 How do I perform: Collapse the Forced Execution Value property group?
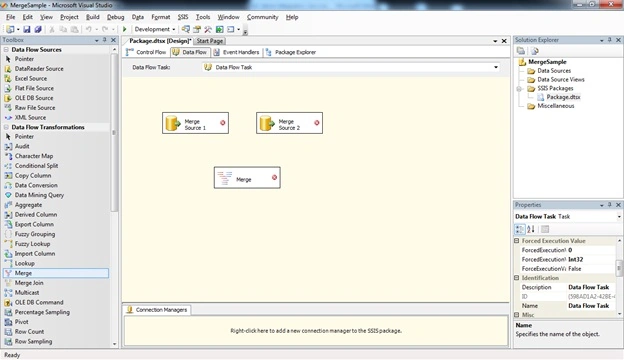pos(517,241)
